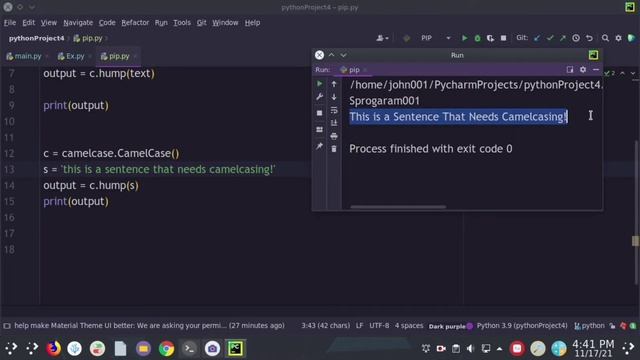The image size is (640, 360).
Task: Click pip.py breadcrumb in navigation bar
Action: click(88, 38)
